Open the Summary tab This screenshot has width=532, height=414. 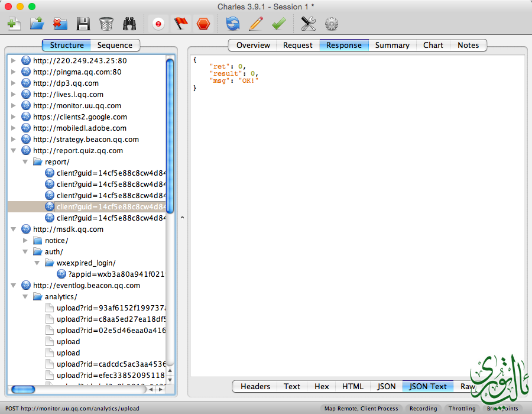coord(392,45)
